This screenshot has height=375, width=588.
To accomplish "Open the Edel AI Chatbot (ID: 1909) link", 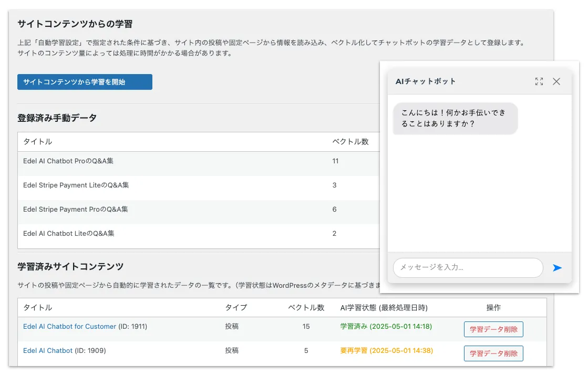I will coord(48,351).
